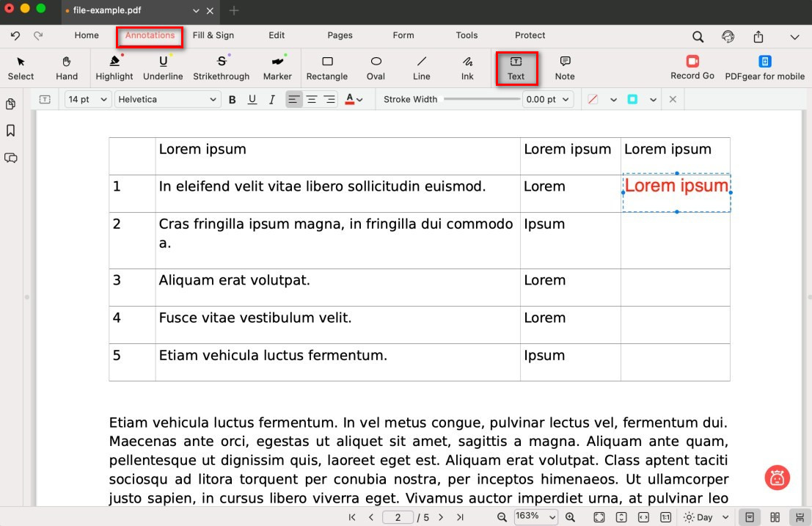This screenshot has width=812, height=526.
Task: Click the page number input field
Action: (398, 517)
